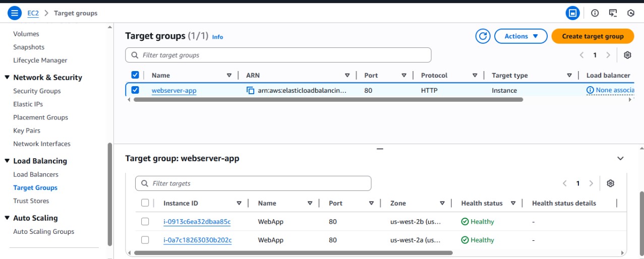Open Auto Scaling Groups in the sidebar
Image resolution: width=644 pixels, height=259 pixels.
tap(44, 231)
